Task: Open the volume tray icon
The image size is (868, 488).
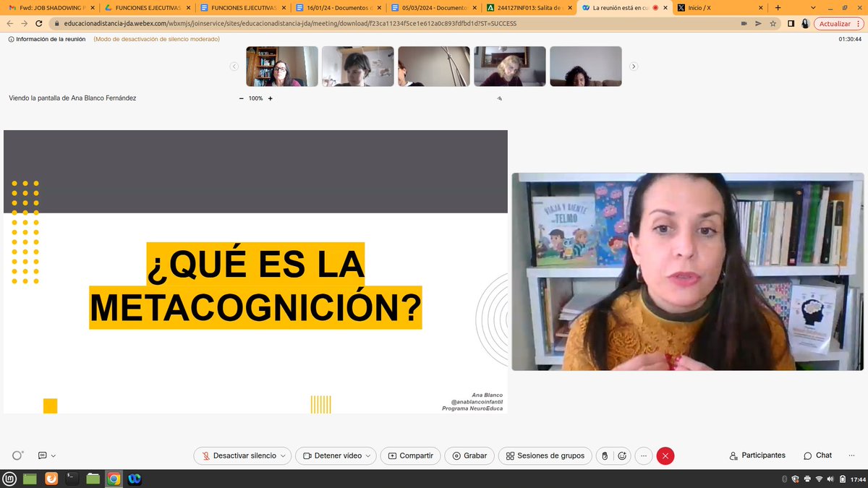Action: [831, 479]
